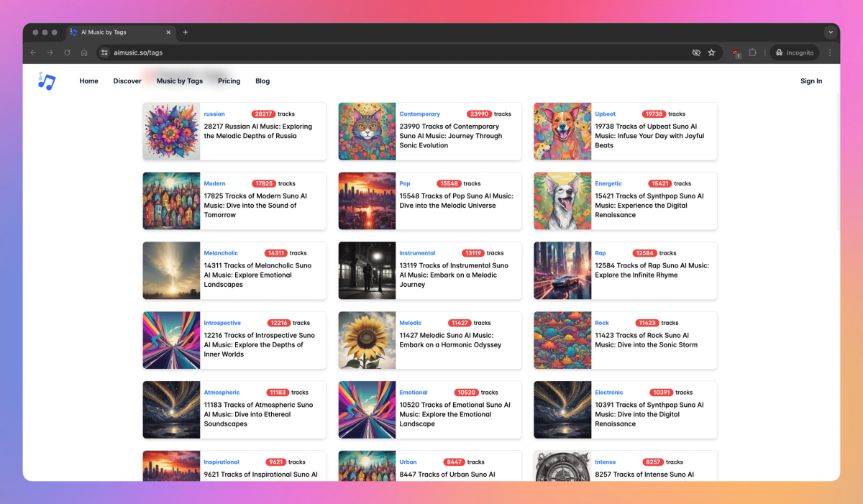The image size is (863, 504).
Task: Click the colored extension icon near the address bar
Action: (735, 52)
